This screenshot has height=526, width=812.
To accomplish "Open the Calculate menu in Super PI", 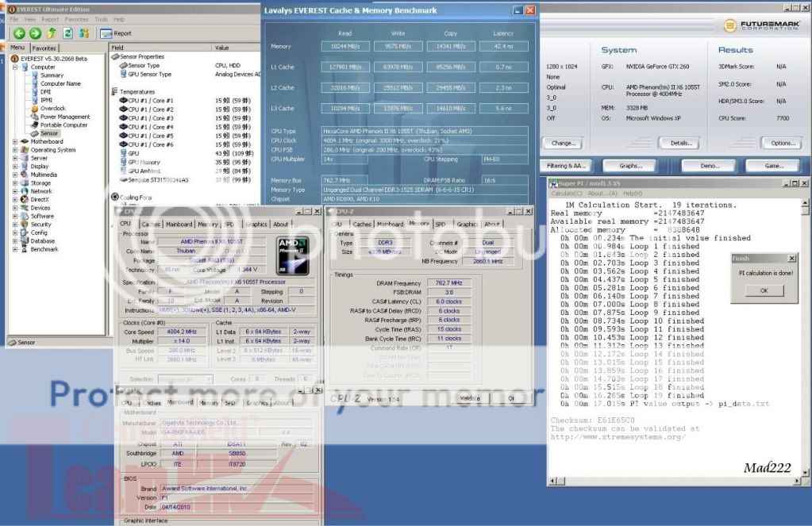I will [x=567, y=193].
